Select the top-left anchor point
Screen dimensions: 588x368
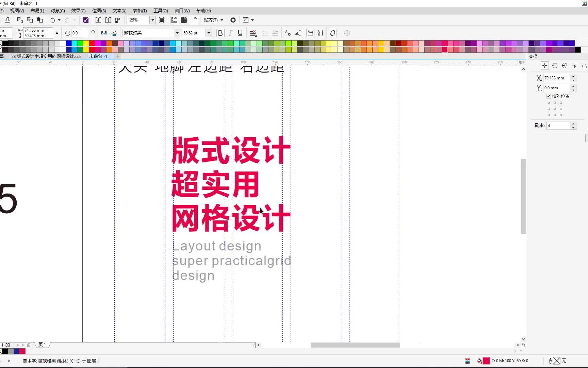[549, 103]
